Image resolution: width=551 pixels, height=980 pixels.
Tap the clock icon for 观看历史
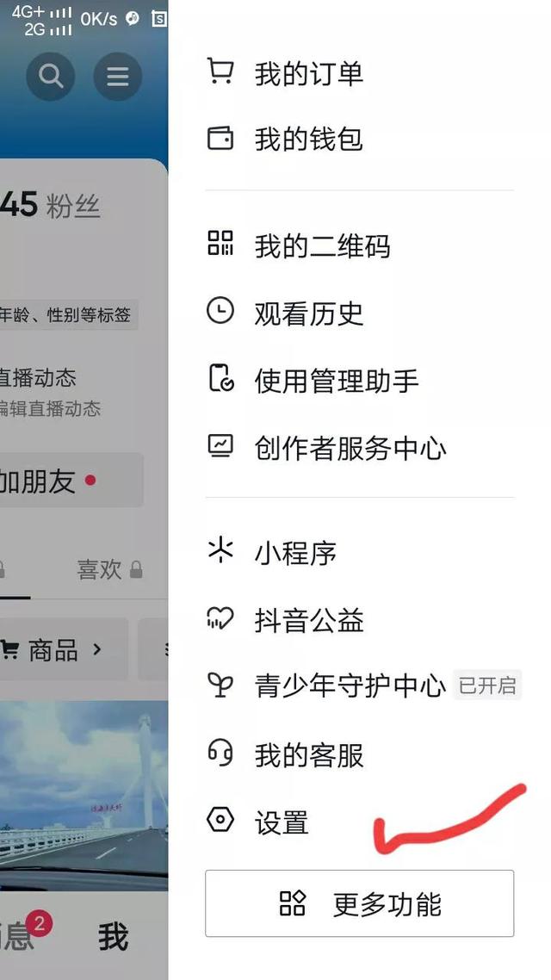220,310
